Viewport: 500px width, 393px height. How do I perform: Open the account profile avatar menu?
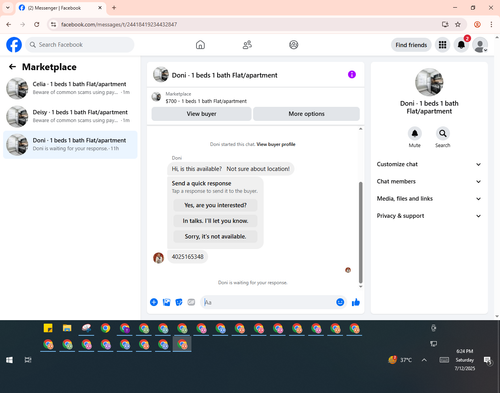pos(480,45)
